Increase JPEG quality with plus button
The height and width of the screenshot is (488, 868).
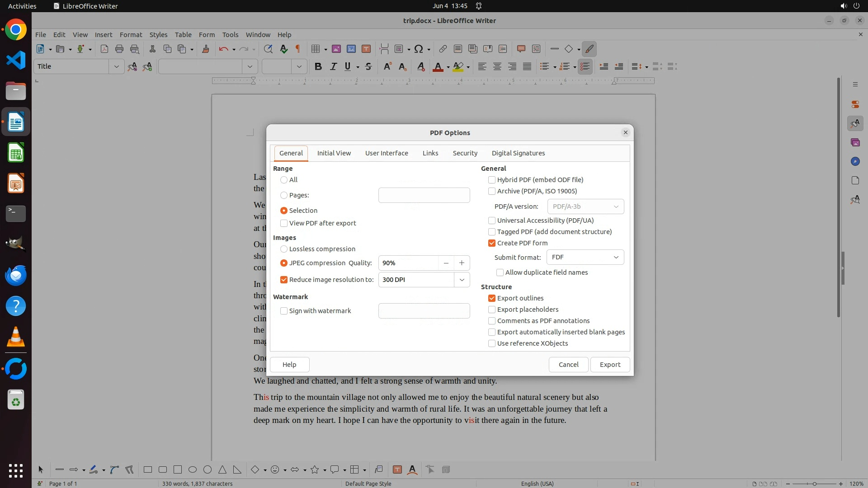pos(462,263)
